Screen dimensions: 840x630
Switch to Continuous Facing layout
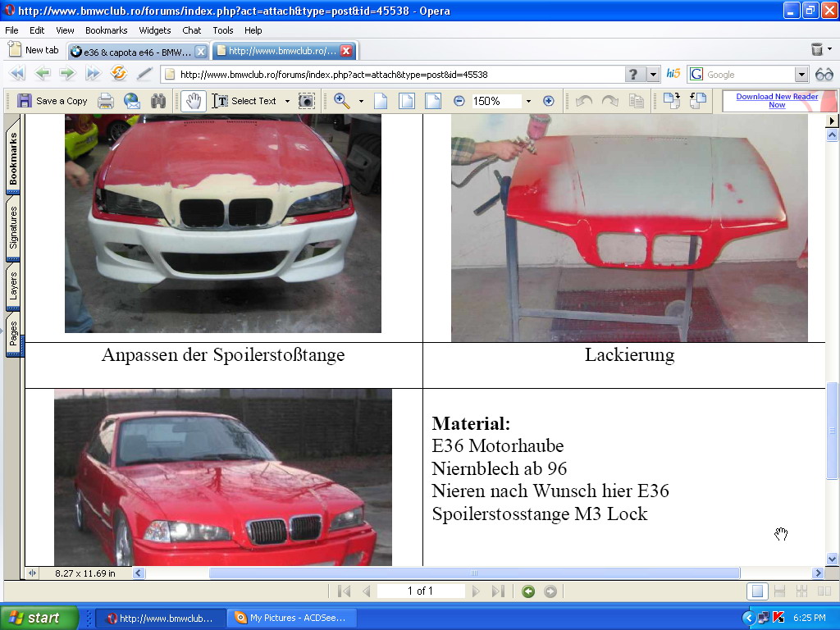coord(801,591)
